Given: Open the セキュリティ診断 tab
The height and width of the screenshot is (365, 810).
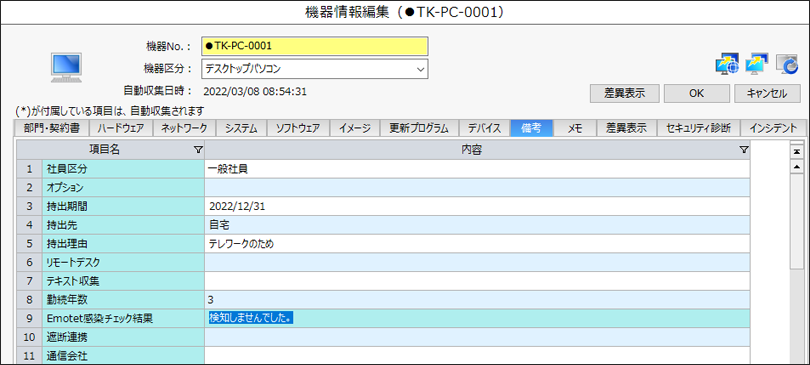Looking at the screenshot, I should tap(698, 128).
